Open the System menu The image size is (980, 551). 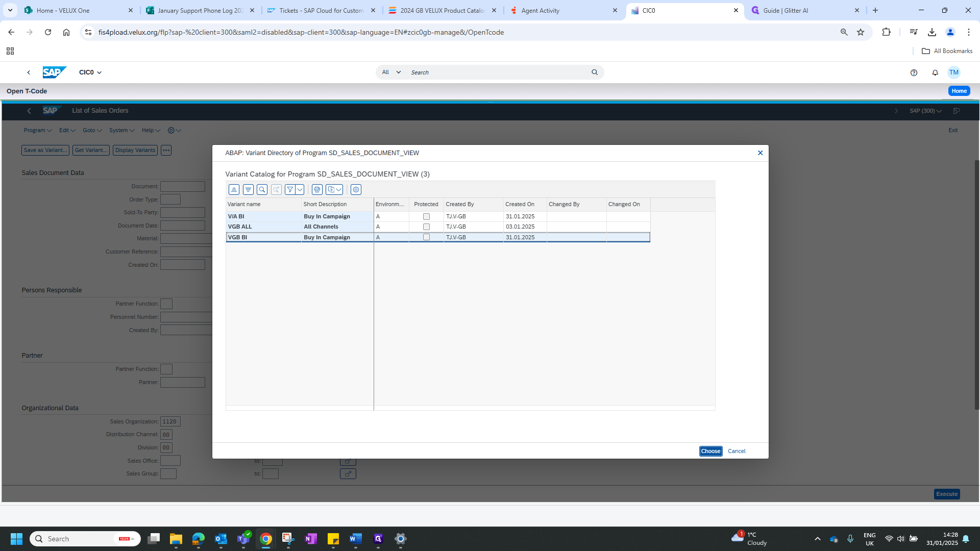click(x=121, y=131)
